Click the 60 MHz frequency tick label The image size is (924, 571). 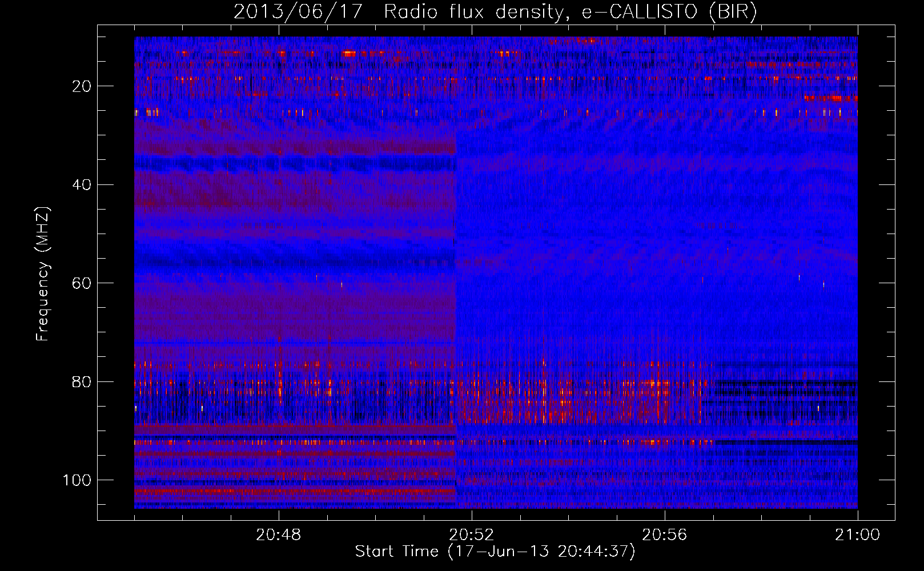[82, 283]
